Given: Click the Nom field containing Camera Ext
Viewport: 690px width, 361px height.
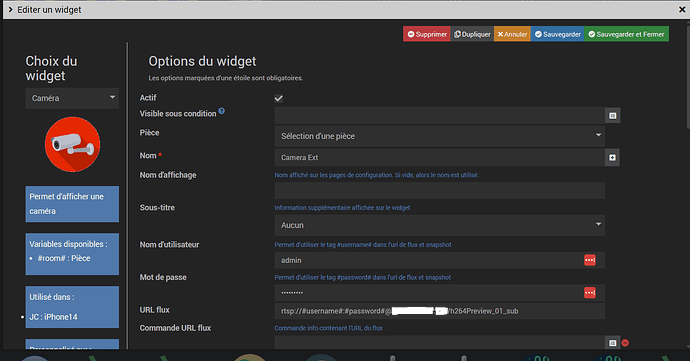Looking at the screenshot, I should click(439, 157).
